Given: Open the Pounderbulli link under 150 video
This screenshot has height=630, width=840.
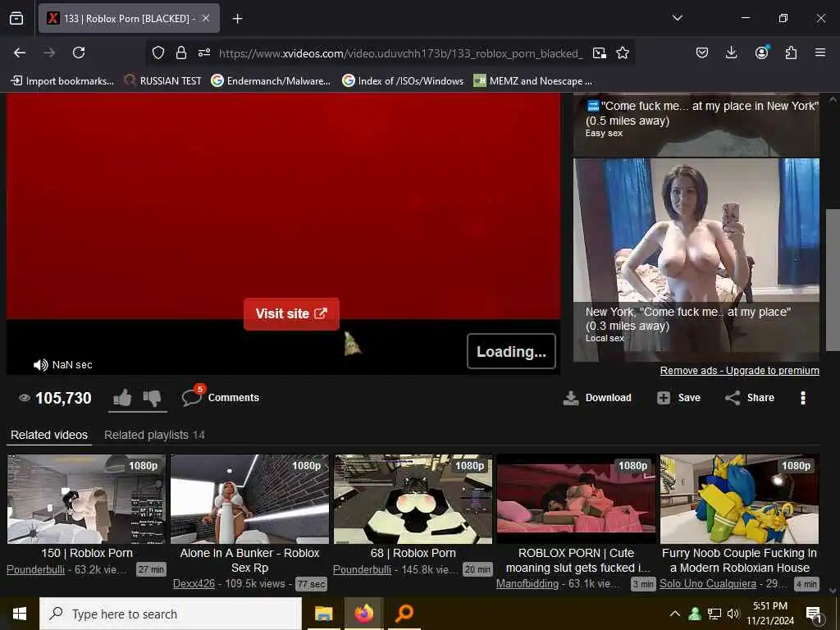Looking at the screenshot, I should [x=35, y=569].
